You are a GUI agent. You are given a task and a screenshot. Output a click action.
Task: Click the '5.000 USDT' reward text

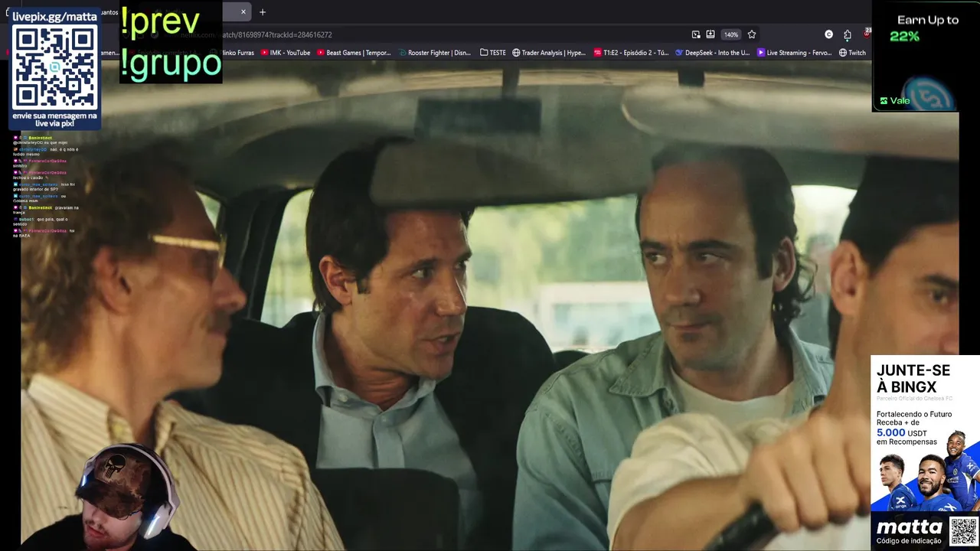pyautogui.click(x=902, y=432)
